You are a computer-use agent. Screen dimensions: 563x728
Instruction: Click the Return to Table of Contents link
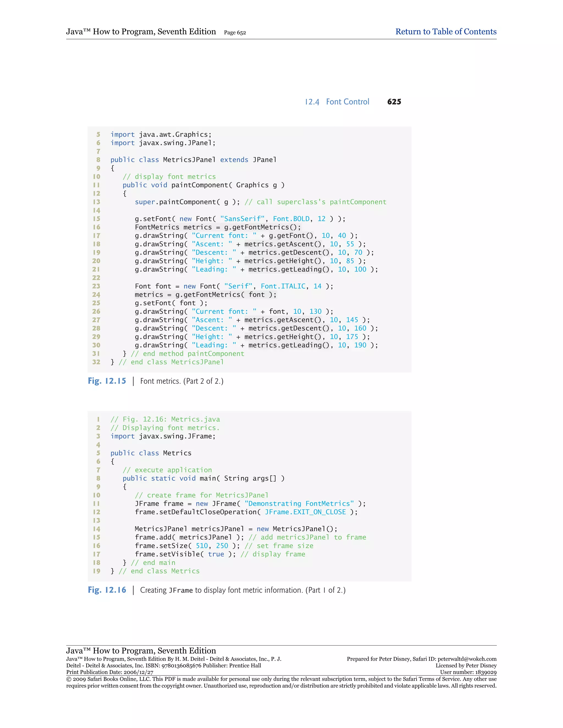[446, 32]
